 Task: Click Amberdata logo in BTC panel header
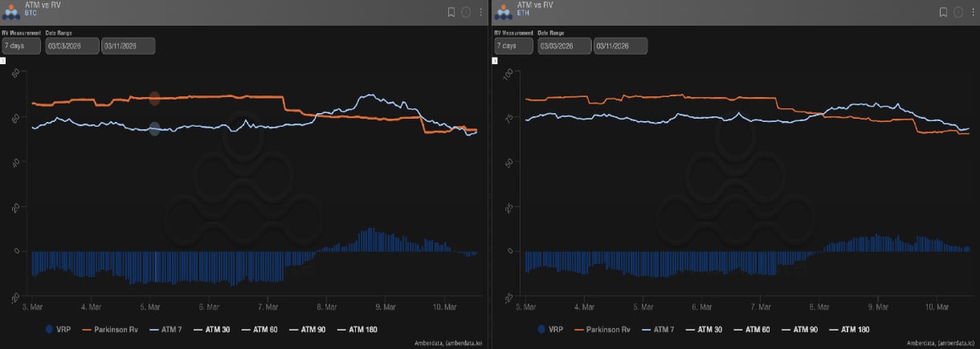[10, 10]
